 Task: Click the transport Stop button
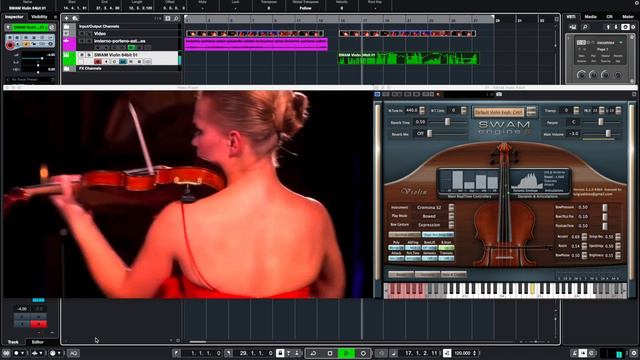pos(330,353)
